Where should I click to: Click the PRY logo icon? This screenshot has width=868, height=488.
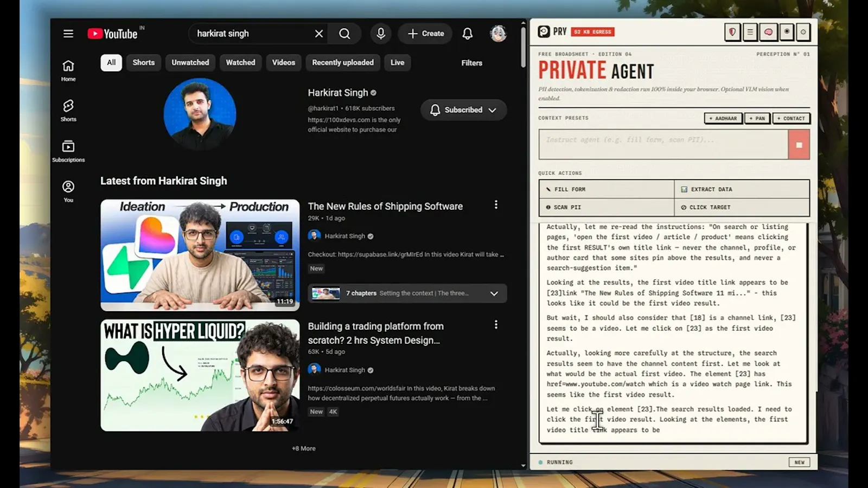tap(544, 31)
